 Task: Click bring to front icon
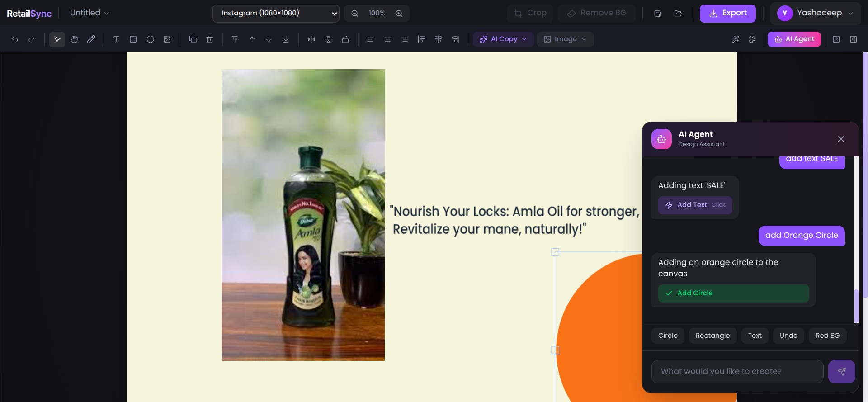(235, 39)
